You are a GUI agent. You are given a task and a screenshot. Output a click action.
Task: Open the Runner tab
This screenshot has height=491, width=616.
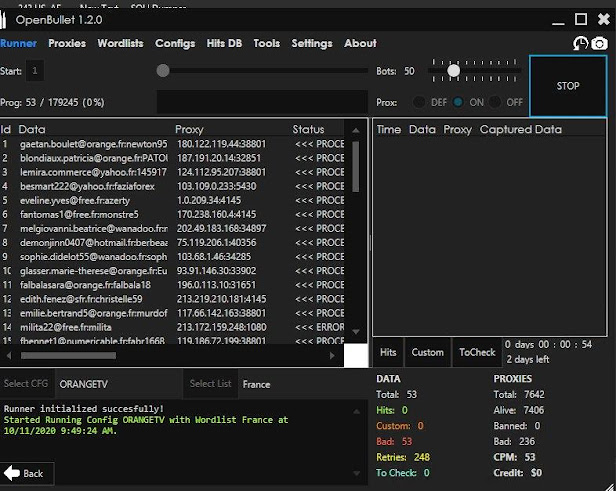point(18,43)
